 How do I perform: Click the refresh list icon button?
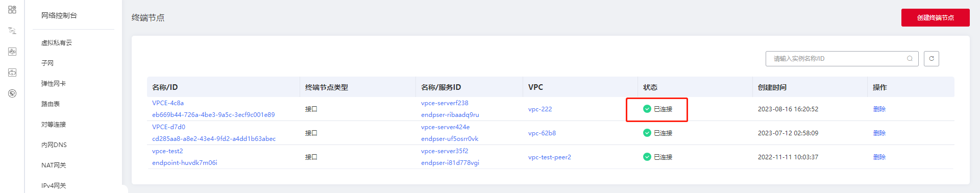(x=931, y=59)
